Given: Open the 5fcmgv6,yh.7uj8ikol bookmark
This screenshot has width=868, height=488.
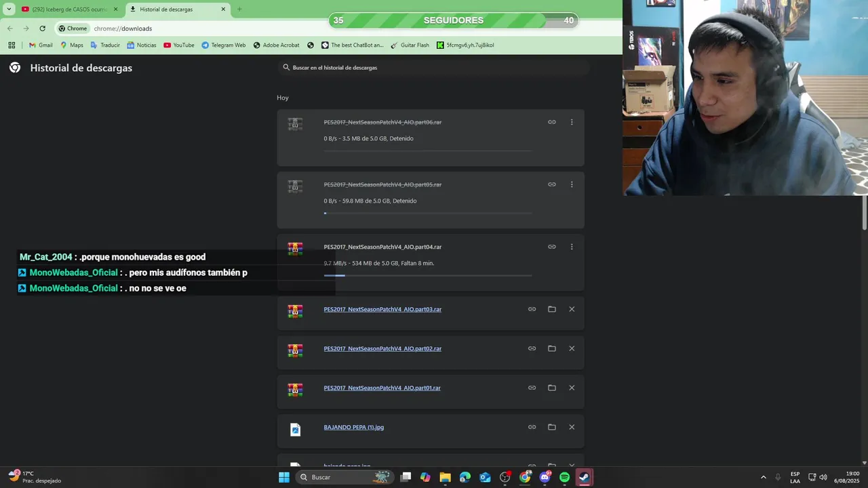Looking at the screenshot, I should point(465,45).
